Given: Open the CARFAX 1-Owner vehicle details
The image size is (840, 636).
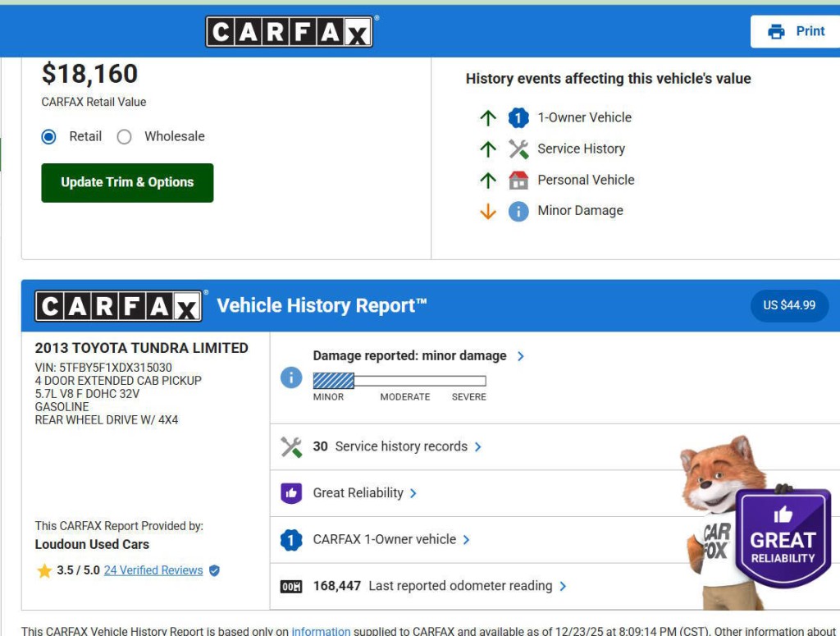Looking at the screenshot, I should [x=391, y=539].
